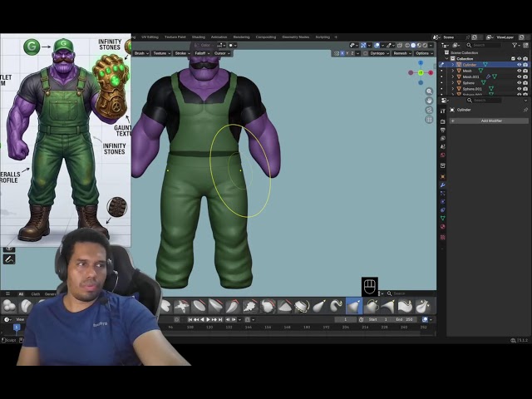This screenshot has height=399, width=532.
Task: Click the brush shelf Search field
Action: pyautogui.click(x=411, y=293)
